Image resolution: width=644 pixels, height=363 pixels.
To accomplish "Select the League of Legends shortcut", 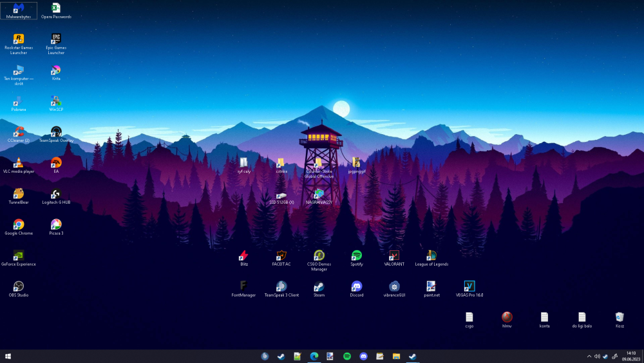I will click(431, 258).
